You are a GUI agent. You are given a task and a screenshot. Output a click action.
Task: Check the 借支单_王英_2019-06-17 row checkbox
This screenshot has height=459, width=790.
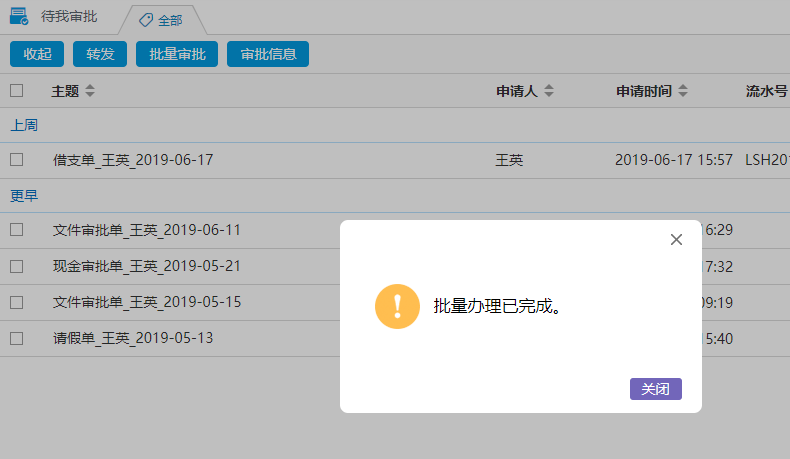17,160
